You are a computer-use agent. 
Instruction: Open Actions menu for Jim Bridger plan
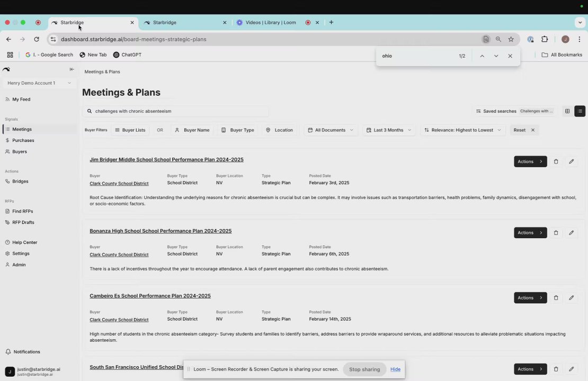(530, 161)
